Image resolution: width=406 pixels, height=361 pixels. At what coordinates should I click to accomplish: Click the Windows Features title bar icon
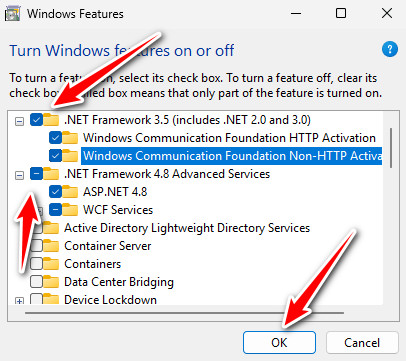[x=13, y=14]
